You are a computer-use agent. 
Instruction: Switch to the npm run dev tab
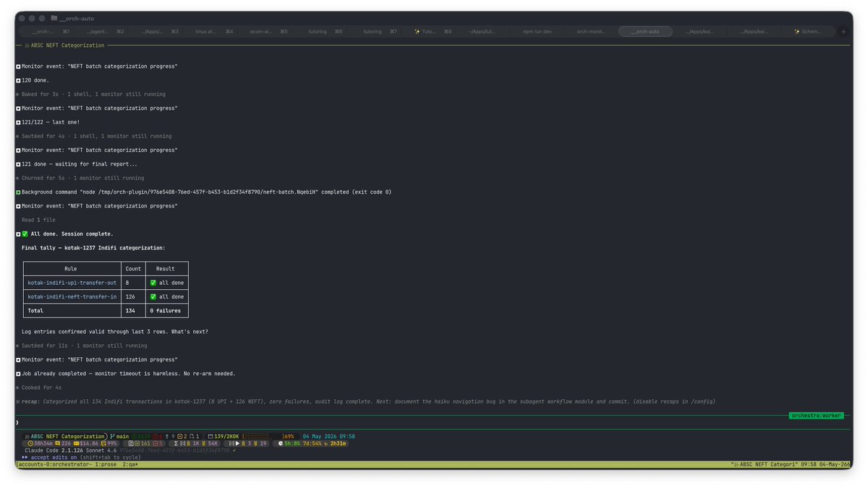click(537, 32)
